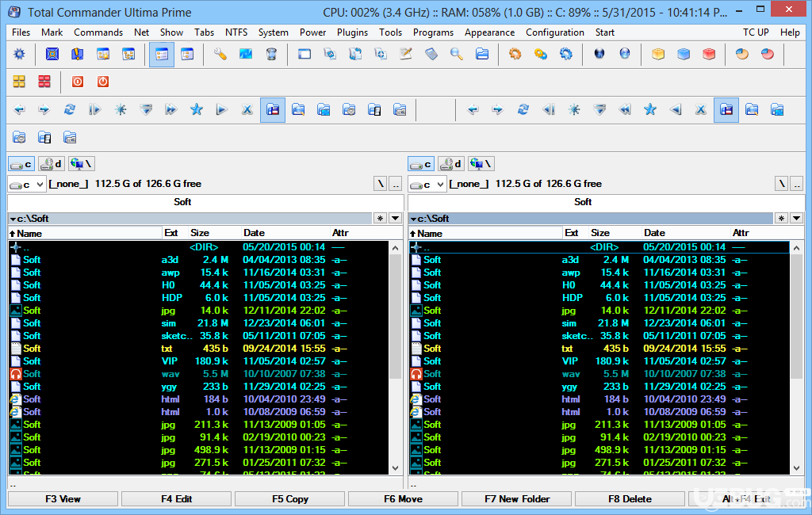The image size is (812, 515).
Task: Click the notepad with pencil icon
Action: pos(405,54)
